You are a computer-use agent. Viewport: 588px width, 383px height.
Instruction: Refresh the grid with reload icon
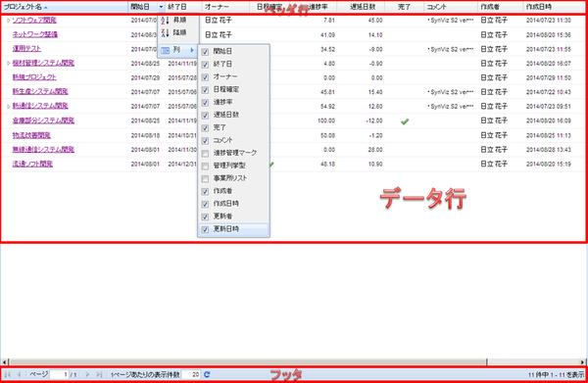pos(207,374)
